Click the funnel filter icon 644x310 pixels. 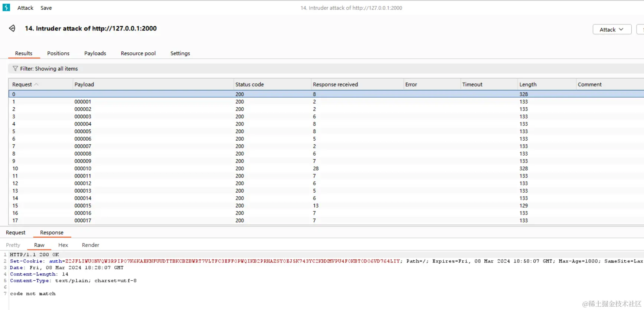tap(15, 69)
